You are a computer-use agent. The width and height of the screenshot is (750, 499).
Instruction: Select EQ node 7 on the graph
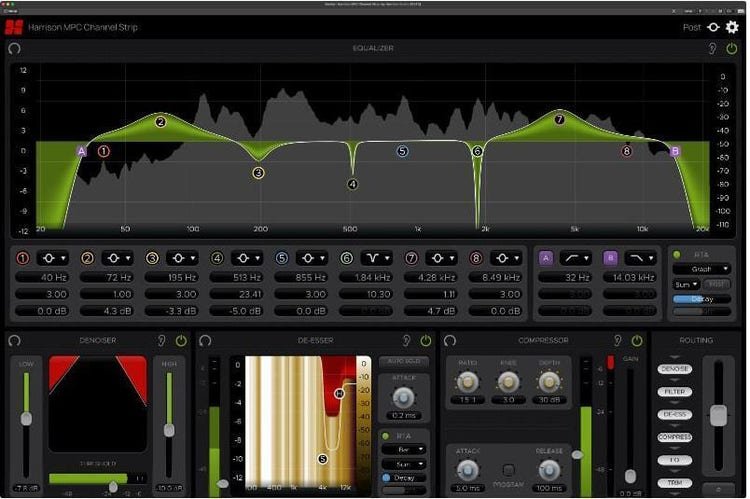click(559, 120)
